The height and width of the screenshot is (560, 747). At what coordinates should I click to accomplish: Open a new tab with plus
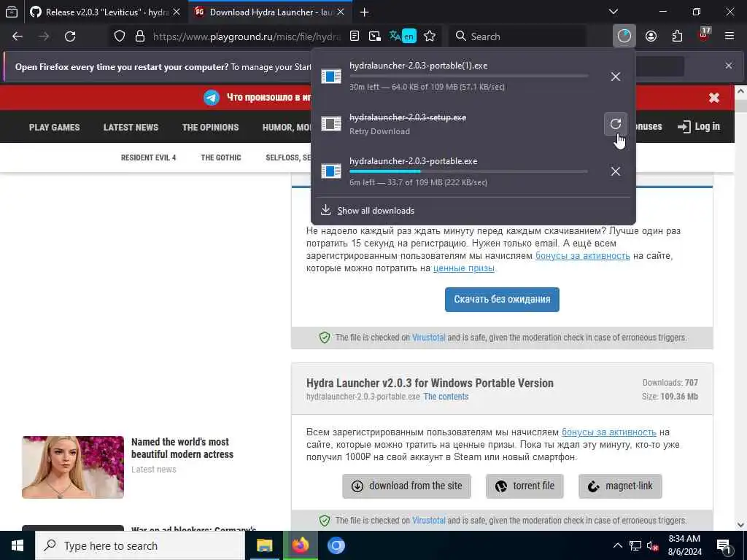point(365,12)
